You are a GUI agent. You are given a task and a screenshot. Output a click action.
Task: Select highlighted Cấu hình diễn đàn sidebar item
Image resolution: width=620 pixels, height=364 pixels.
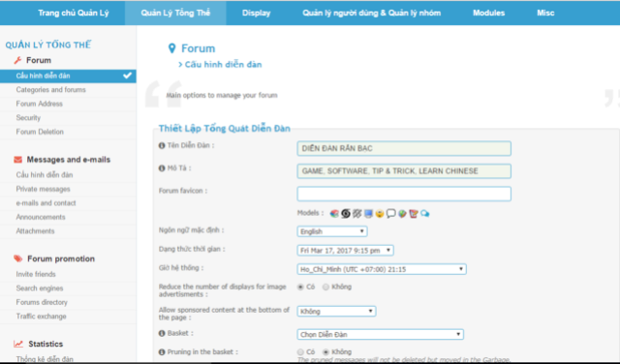[68, 76]
